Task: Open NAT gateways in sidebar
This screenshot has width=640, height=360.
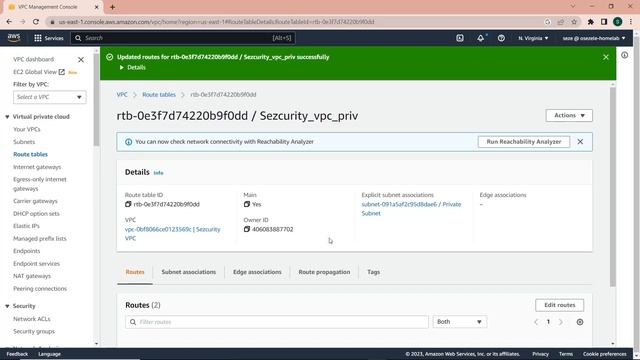Action: tap(32, 276)
